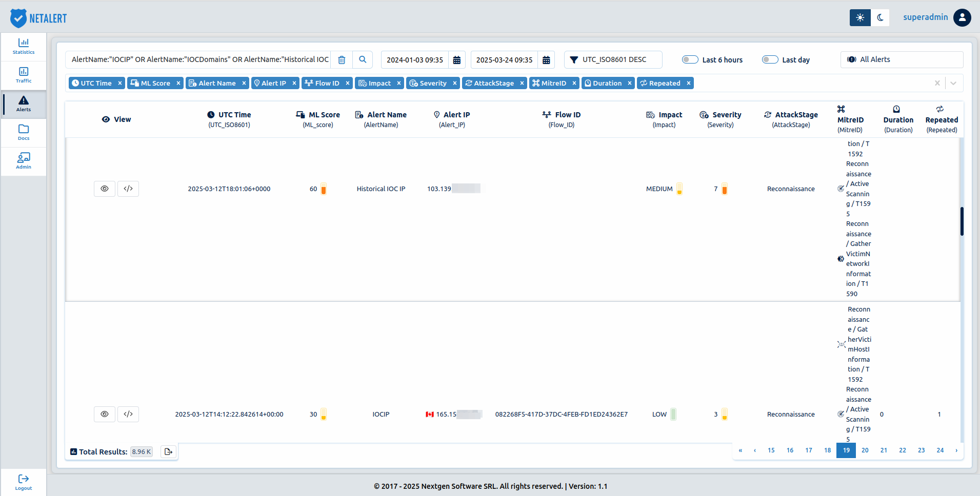980x496 pixels.
Task: View the Historical IOC IP alert row
Action: [x=105, y=189]
